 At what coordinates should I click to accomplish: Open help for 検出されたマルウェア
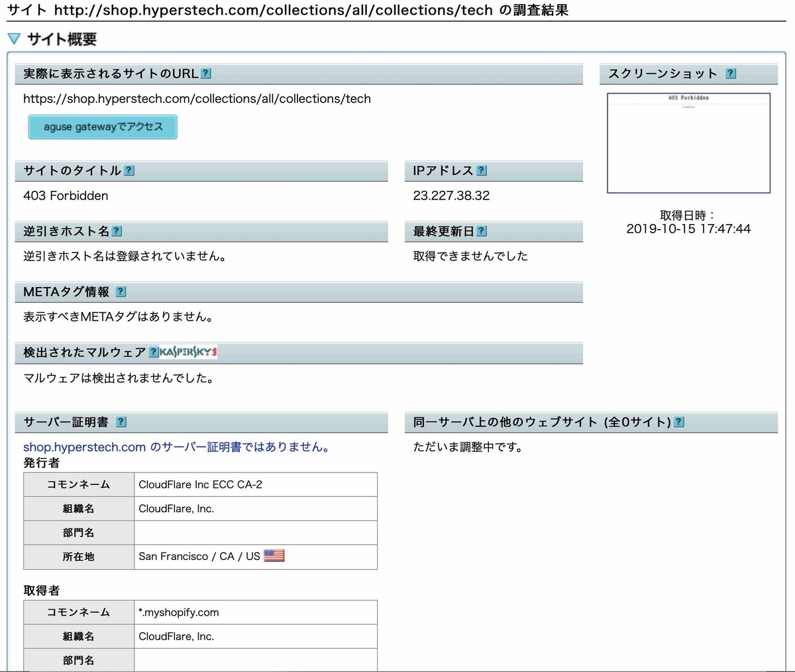(153, 353)
